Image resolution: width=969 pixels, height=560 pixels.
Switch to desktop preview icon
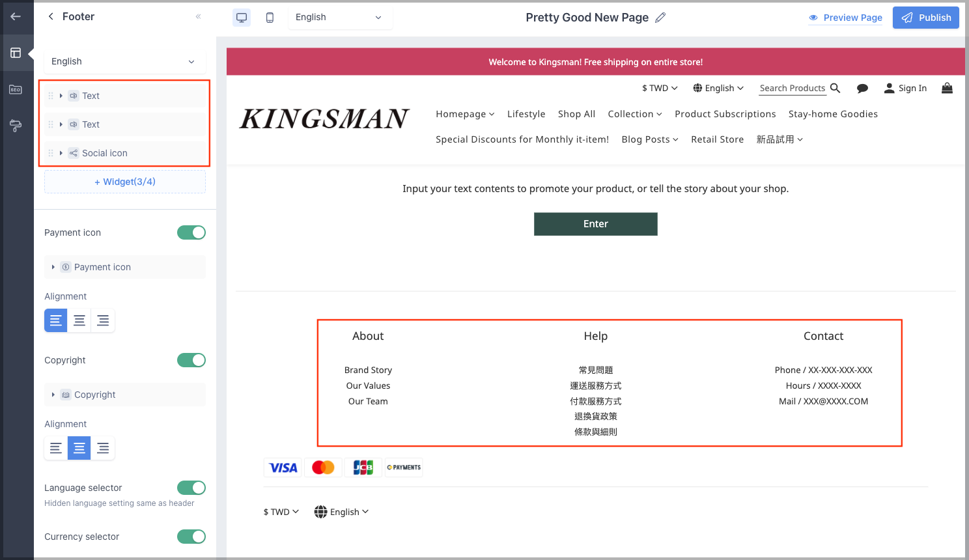coord(242,18)
